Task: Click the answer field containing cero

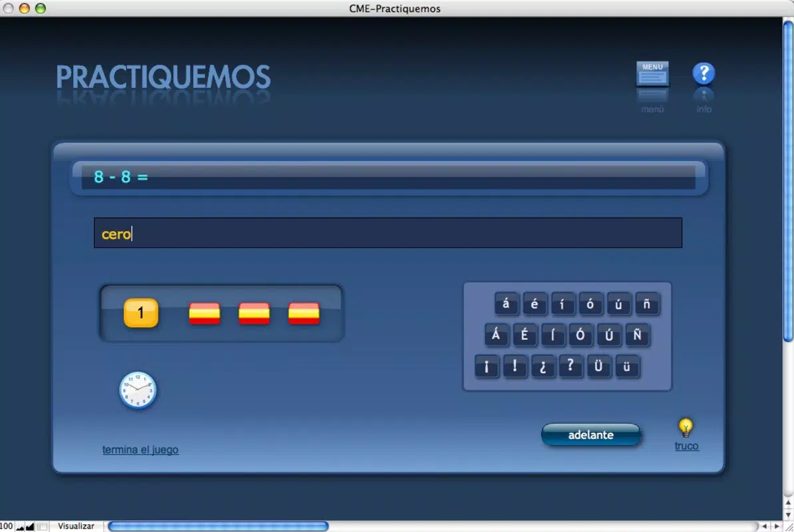Action: click(388, 233)
